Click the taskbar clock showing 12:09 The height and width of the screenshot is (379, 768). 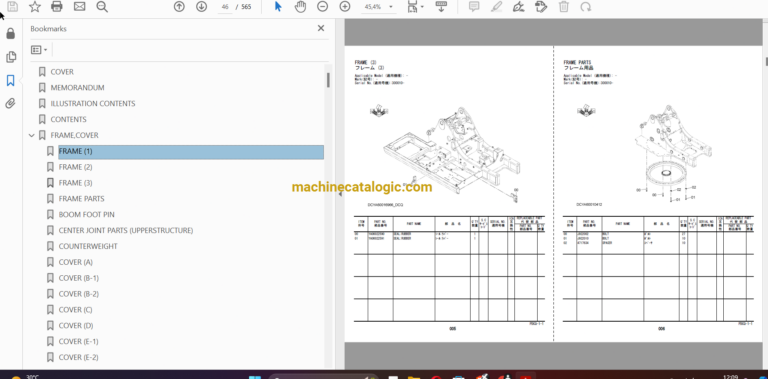(730, 377)
